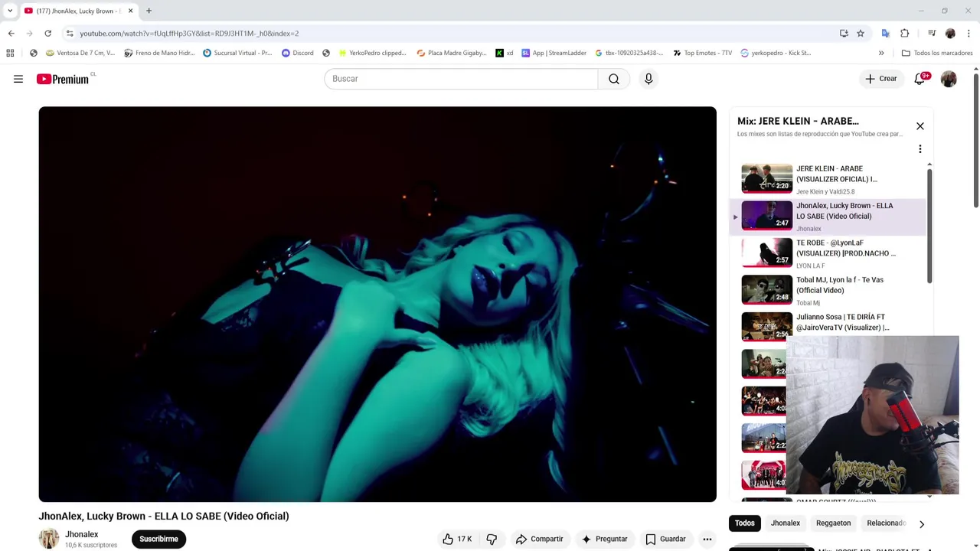
Task: Play JERE KLEIN - ARABE from the mix
Action: [829, 179]
